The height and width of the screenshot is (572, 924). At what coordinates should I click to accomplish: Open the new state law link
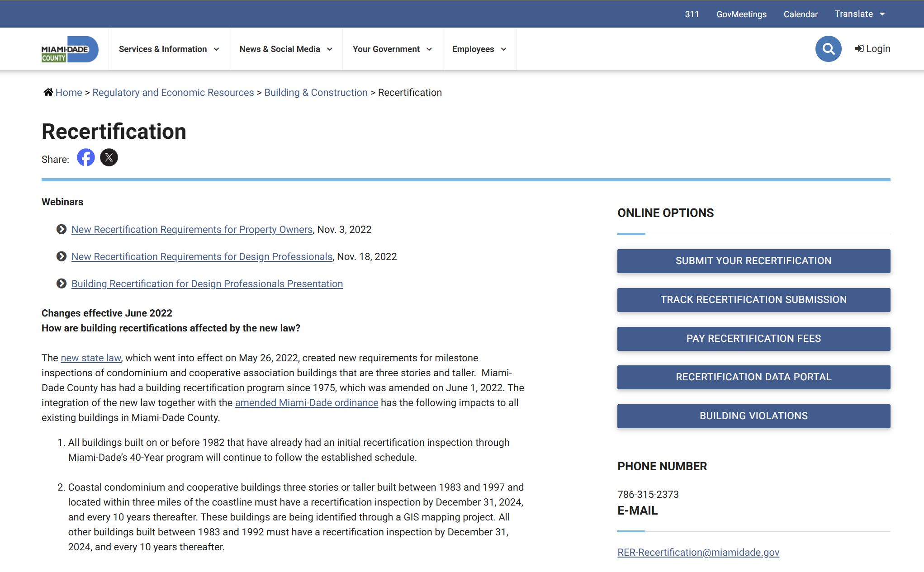tap(91, 358)
